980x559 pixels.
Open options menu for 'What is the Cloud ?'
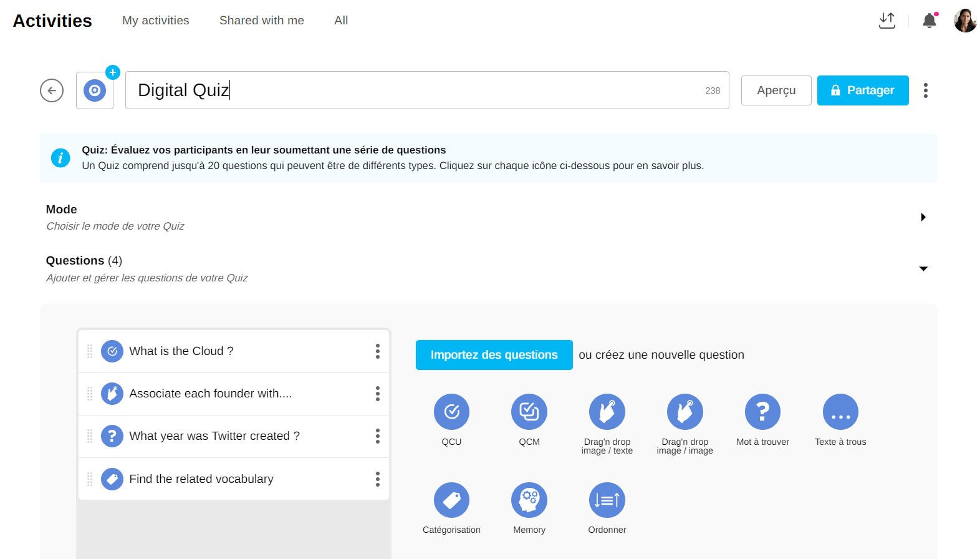point(377,351)
